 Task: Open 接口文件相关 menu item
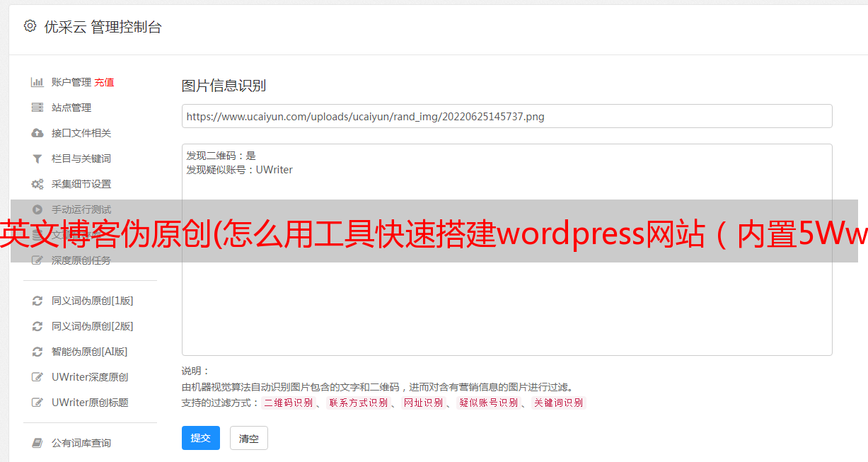pyautogui.click(x=81, y=133)
